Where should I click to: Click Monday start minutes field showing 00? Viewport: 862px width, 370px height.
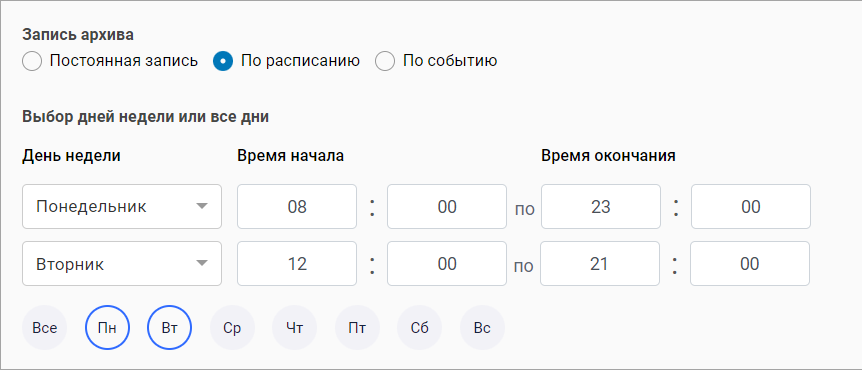tap(447, 207)
